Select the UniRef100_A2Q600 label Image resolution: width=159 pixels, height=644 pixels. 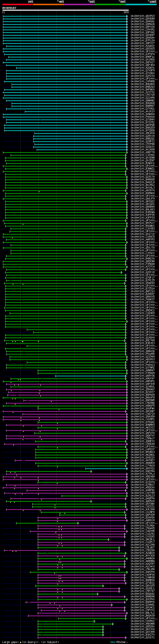coord(143,46)
